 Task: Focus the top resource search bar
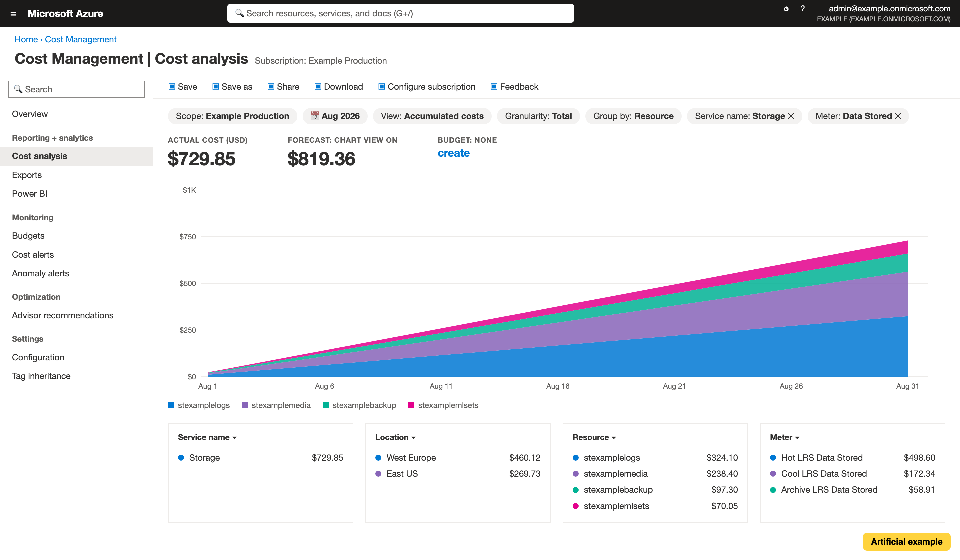click(400, 13)
